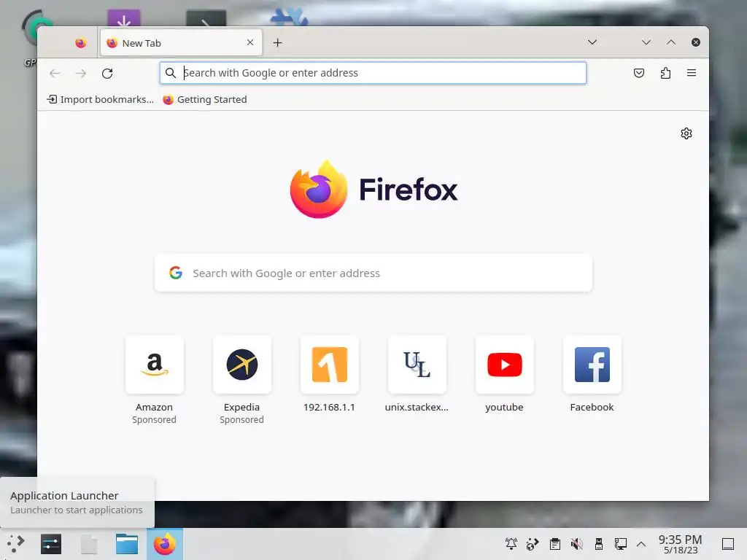Open new tab personalize gear
Image resolution: width=747 pixels, height=560 pixels.
coord(686,133)
